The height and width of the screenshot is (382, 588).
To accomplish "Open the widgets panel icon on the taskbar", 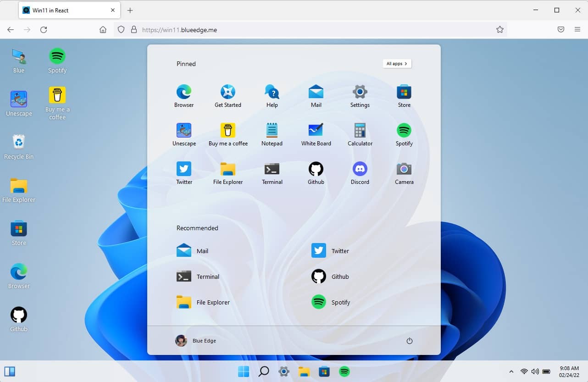I will click(10, 371).
